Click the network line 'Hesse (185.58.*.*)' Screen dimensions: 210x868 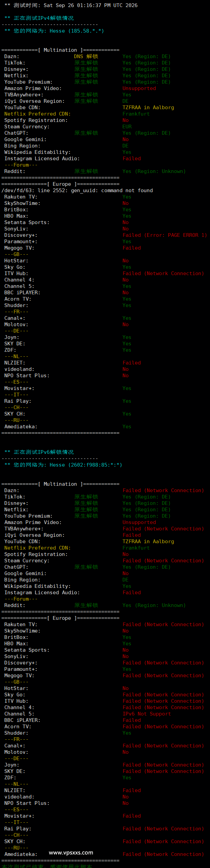tap(77, 31)
